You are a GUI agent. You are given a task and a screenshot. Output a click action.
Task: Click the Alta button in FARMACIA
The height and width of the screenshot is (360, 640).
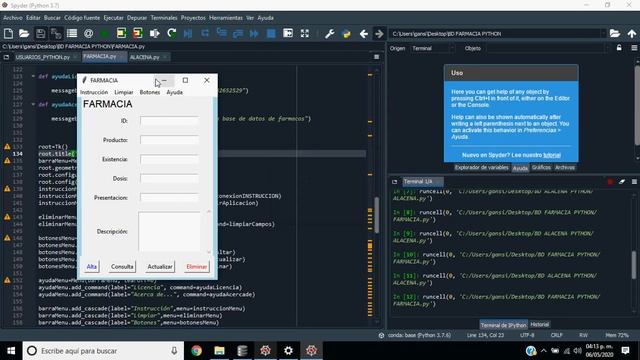[x=91, y=267]
